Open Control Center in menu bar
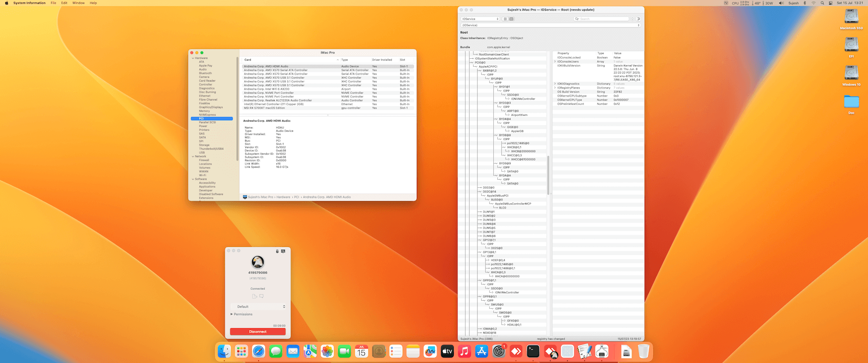 coord(830,3)
